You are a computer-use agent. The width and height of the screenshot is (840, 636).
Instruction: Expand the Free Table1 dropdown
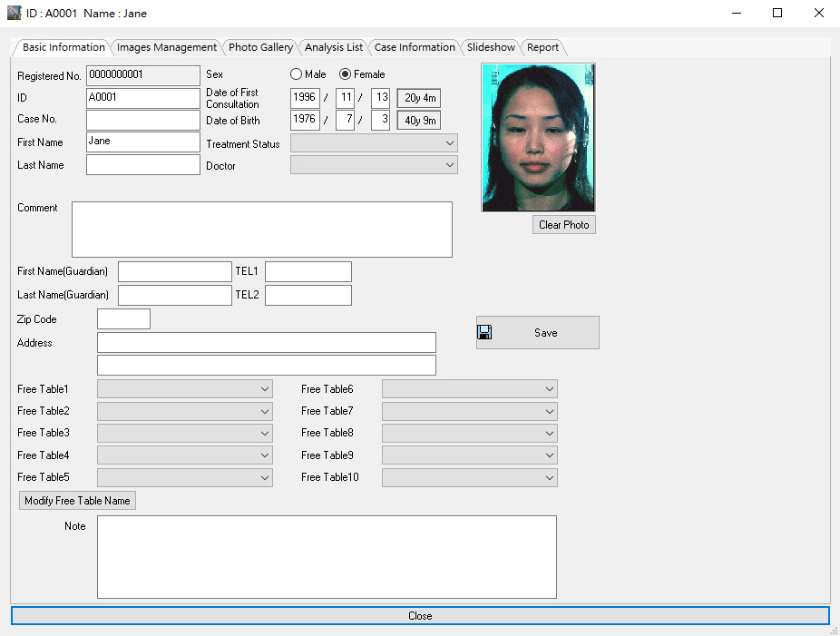click(185, 389)
